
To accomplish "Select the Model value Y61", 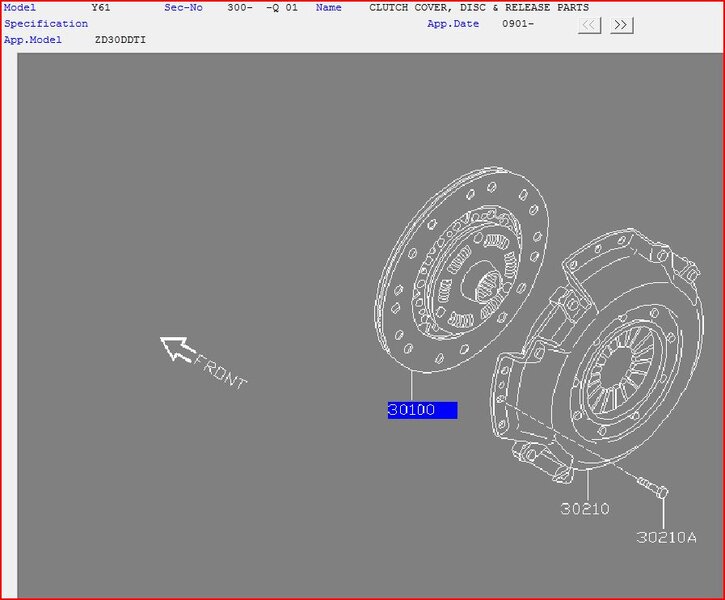I will tap(101, 8).
